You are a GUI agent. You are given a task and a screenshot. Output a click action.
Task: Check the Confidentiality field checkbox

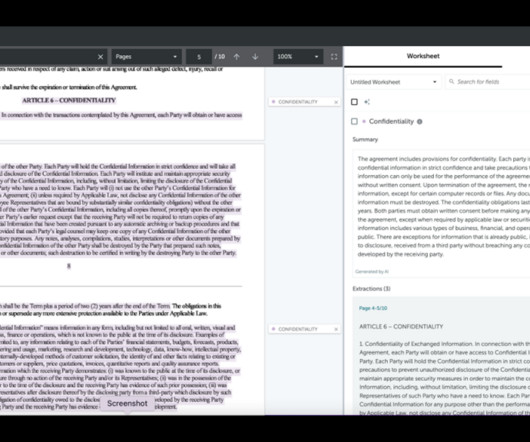[354, 121]
